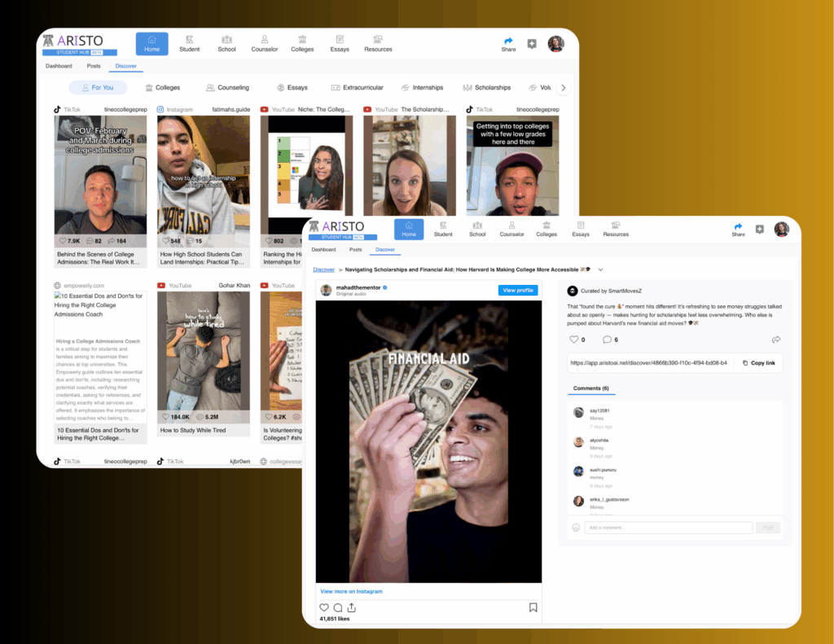
Task: Click the Aristo logo in the Discover feed window
Action: click(80, 44)
